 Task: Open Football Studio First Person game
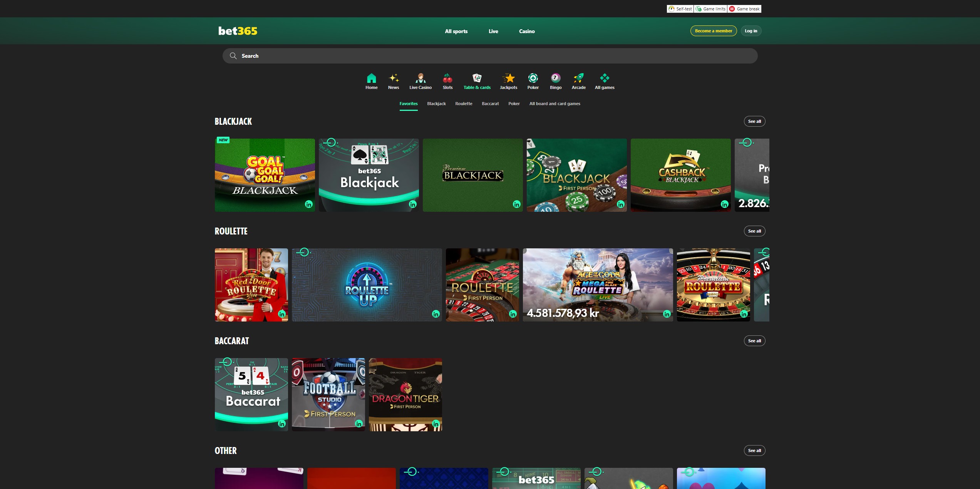328,395
